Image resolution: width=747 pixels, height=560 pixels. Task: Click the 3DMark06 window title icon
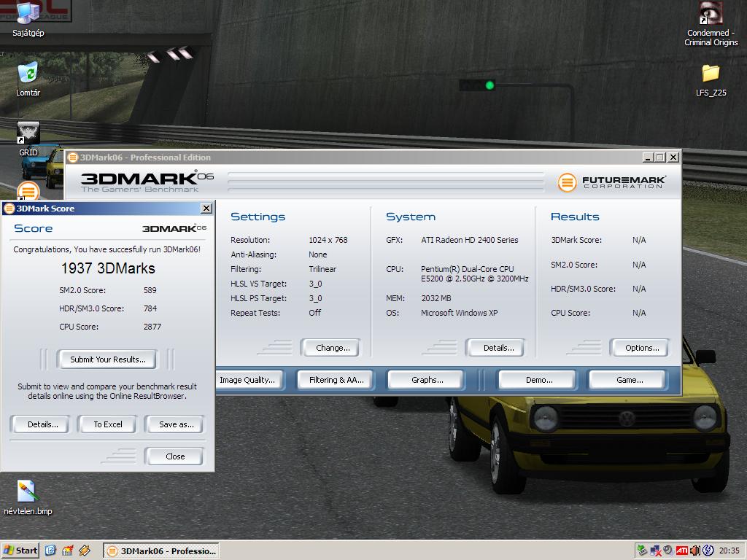tap(72, 157)
